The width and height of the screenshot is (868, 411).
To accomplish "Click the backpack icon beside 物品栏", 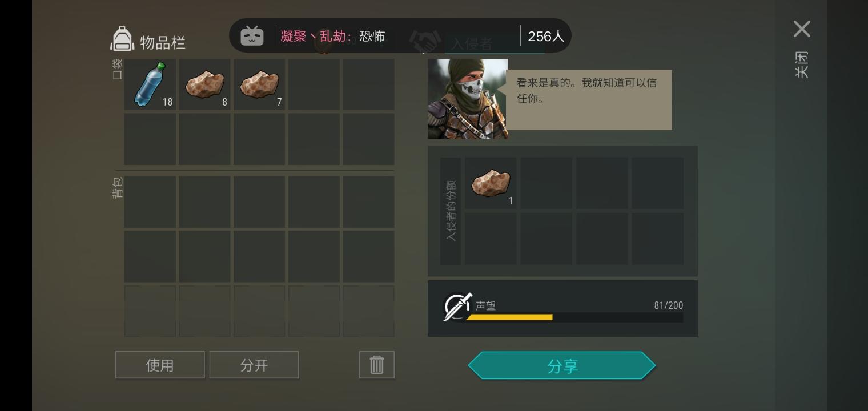I will click(x=122, y=39).
